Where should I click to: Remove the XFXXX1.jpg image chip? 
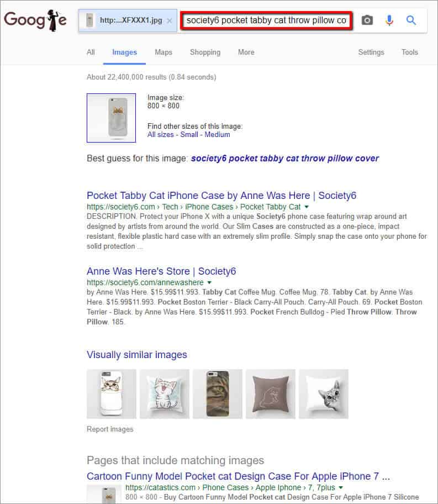coord(170,20)
